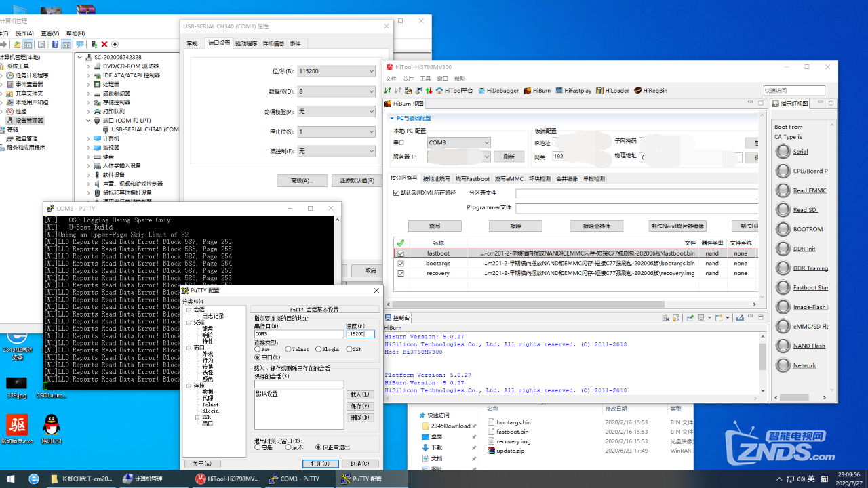
Task: Collapse 端口 (COM 和 LPT) tree node
Action: click(x=88, y=121)
